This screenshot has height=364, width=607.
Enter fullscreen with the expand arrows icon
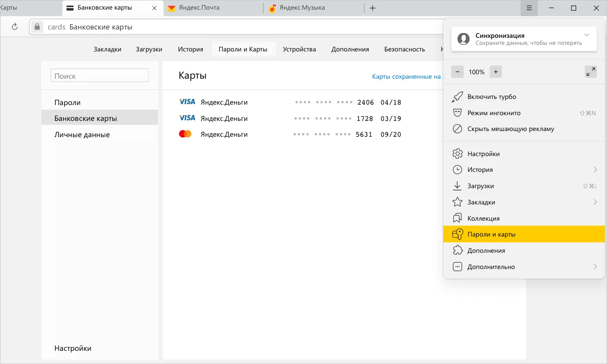click(x=591, y=72)
